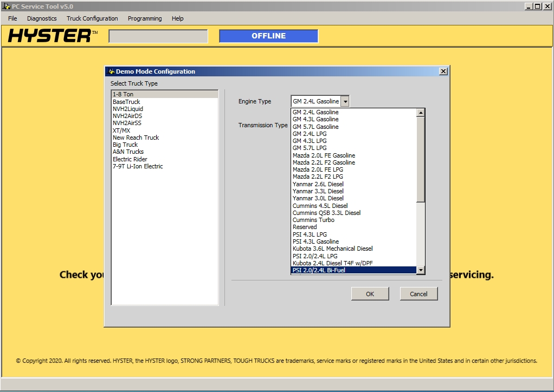
Task: Close the Demo Mode Configuration dialog
Action: [442, 71]
